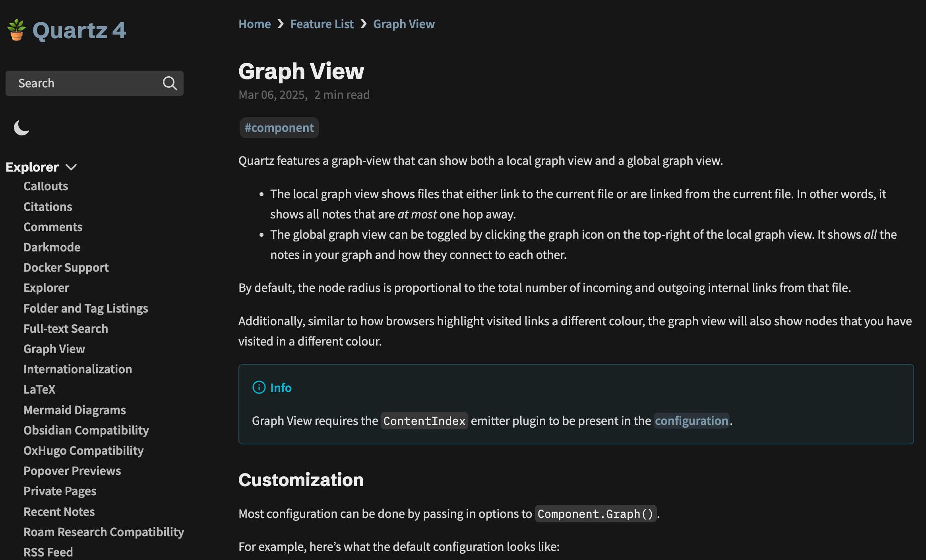This screenshot has width=926, height=560.
Task: Open Obsidian Compatibility page
Action: [86, 430]
